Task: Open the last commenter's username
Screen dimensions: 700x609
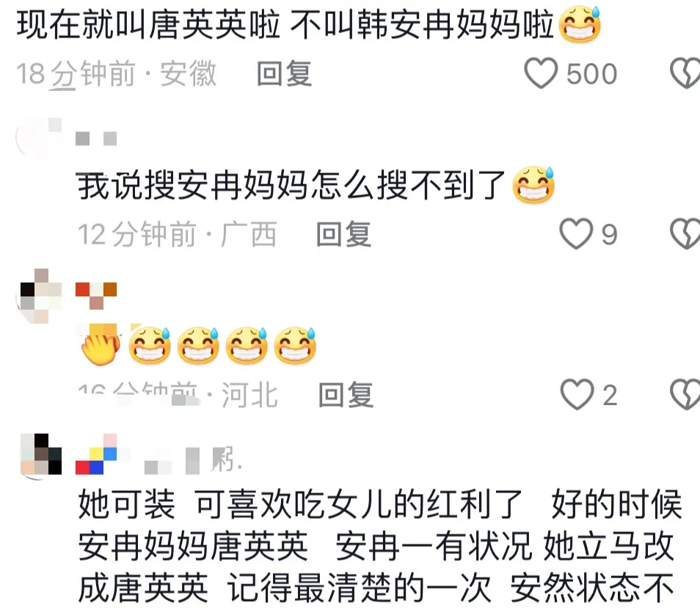Action: pyautogui.click(x=159, y=454)
